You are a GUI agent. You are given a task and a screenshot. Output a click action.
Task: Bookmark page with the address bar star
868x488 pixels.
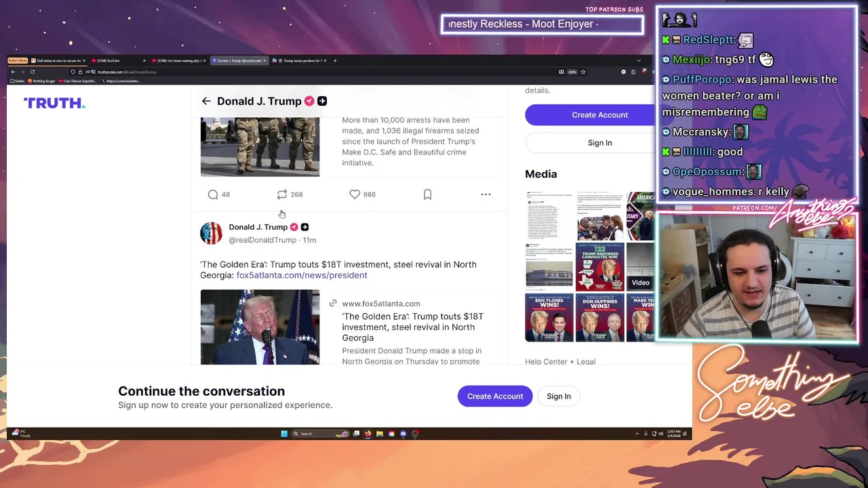pos(583,72)
